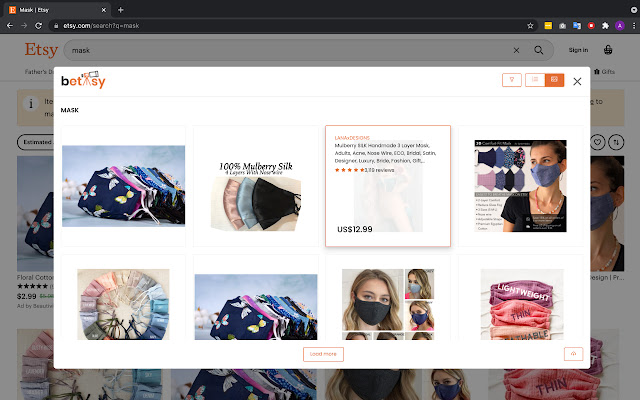Close the Mask | Etsy tab
This screenshot has height=400, width=640.
tap(104, 10)
